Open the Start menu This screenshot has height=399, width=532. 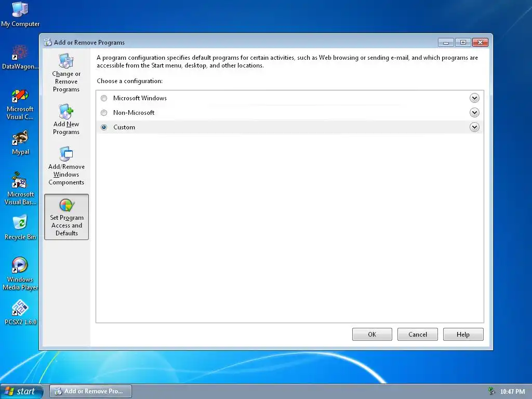22,391
